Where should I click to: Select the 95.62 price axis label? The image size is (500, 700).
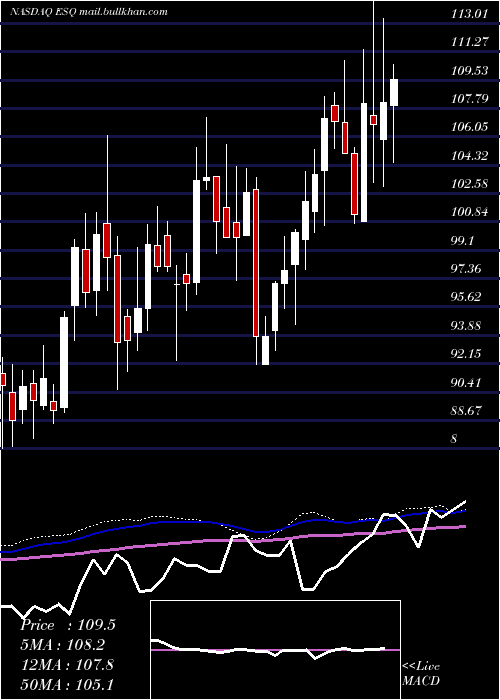tap(467, 297)
